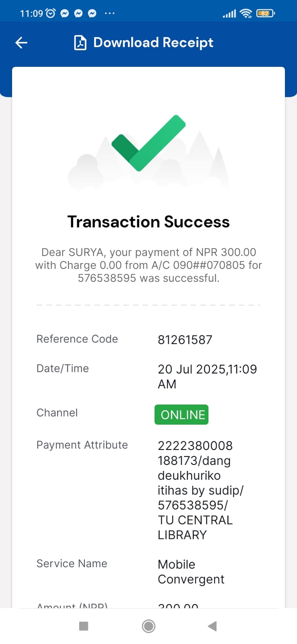This screenshot has height=644, width=297.
Task: Tap the Download Receipt label
Action: [x=153, y=43]
